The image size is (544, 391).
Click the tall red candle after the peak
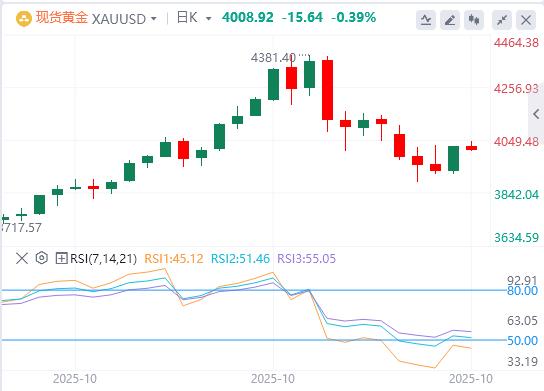[328, 90]
